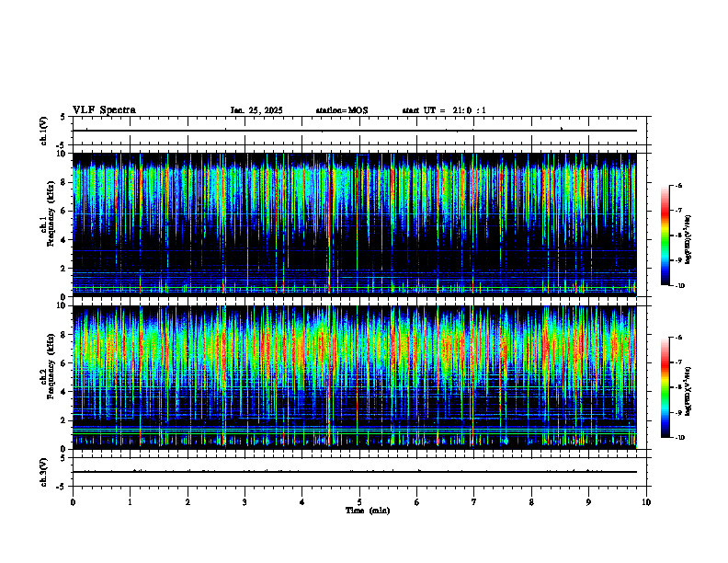Viewport: 728px width, 563px height.
Task: Click time axis tick label "6"
Action: coord(417,502)
